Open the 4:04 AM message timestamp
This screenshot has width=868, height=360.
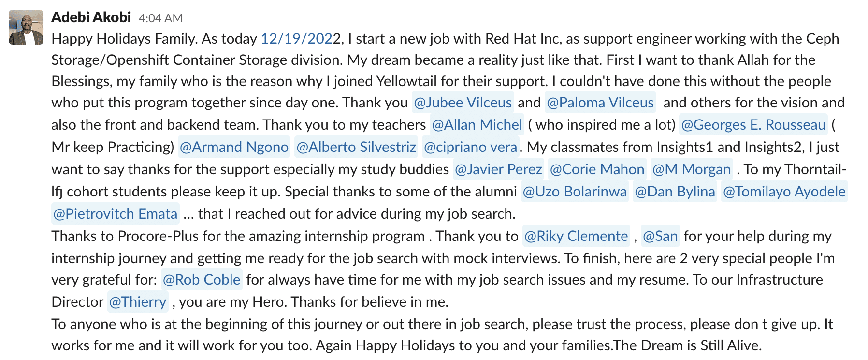point(160,18)
